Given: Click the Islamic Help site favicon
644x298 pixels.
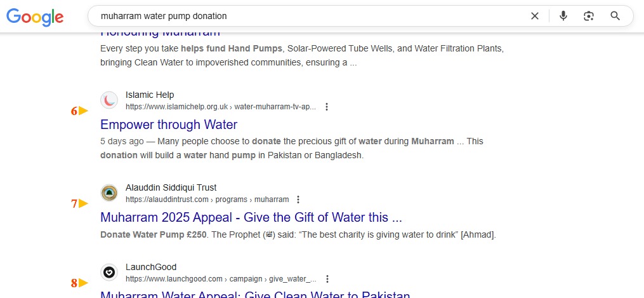Looking at the screenshot, I should point(109,100).
